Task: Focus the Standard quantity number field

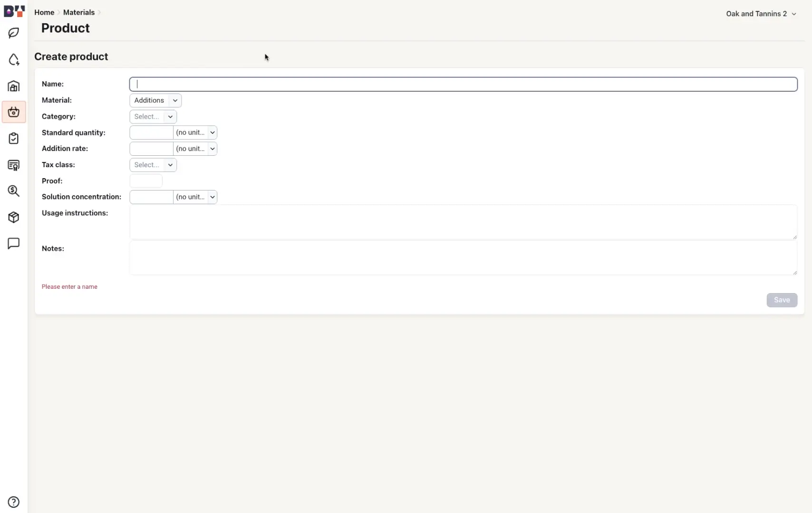Action: point(152,133)
